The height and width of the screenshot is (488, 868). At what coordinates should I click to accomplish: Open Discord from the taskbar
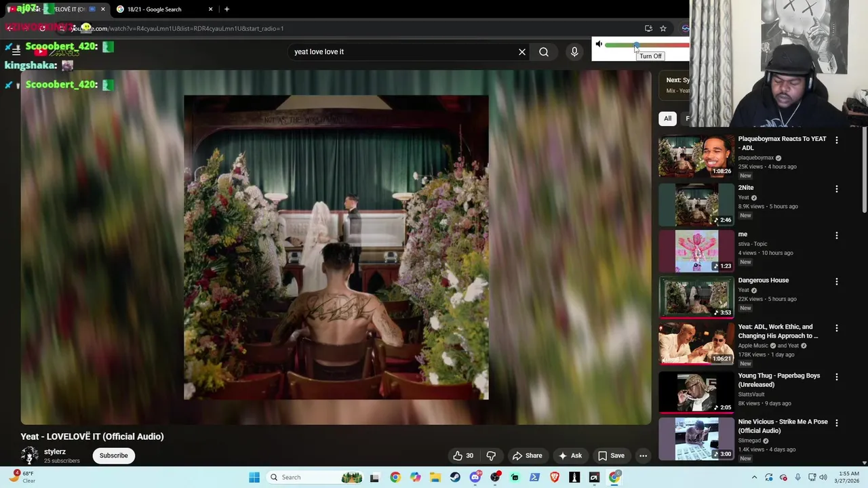tap(475, 477)
